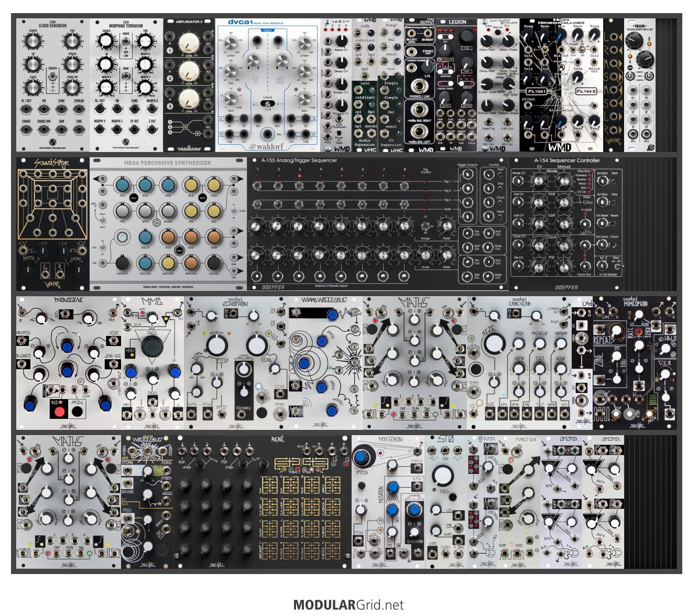Toggle the Linked switch on dvca1
The height and width of the screenshot is (616, 698).
pos(268,104)
